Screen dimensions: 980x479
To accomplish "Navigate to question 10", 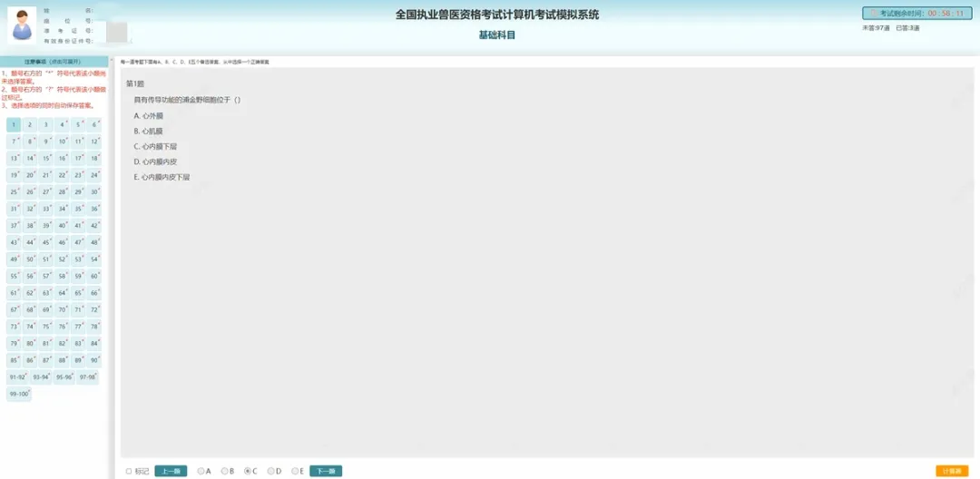I will pos(62,142).
